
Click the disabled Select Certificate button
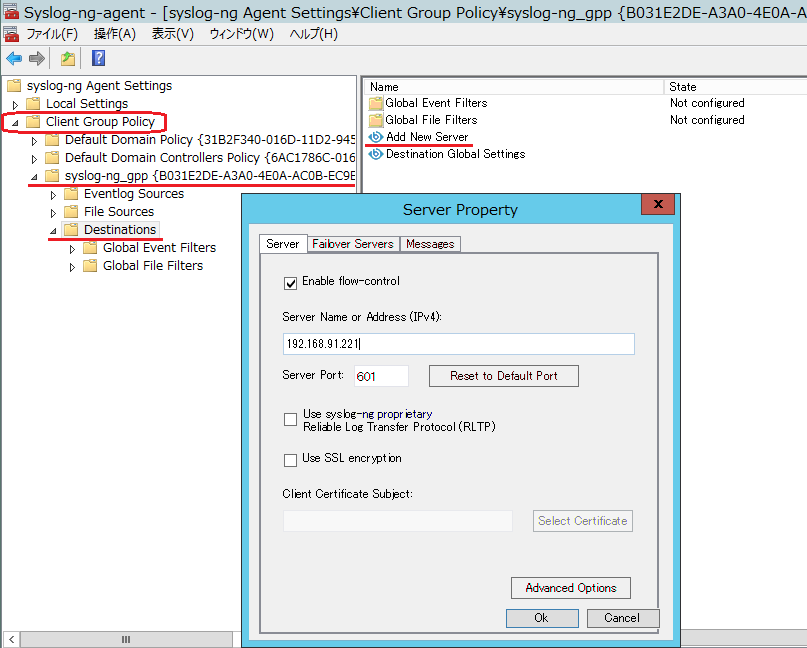pyautogui.click(x=583, y=521)
